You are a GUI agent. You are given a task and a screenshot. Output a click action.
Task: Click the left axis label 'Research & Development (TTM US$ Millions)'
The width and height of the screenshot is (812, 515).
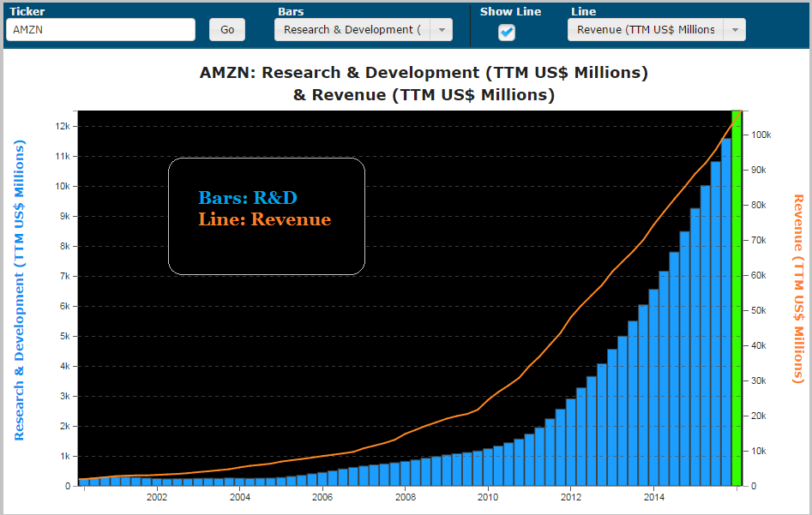tap(19, 290)
